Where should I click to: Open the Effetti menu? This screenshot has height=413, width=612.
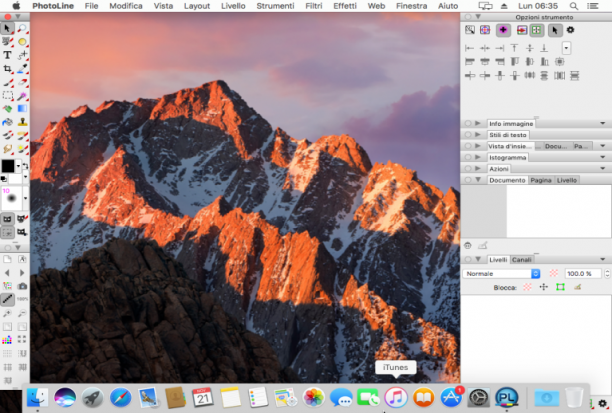pos(345,6)
